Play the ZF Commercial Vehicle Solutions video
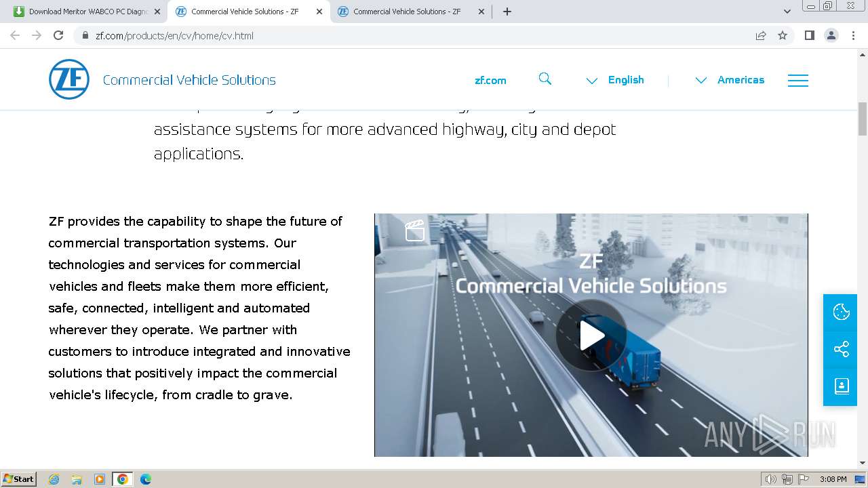Image resolution: width=868 pixels, height=488 pixels. [x=591, y=335]
